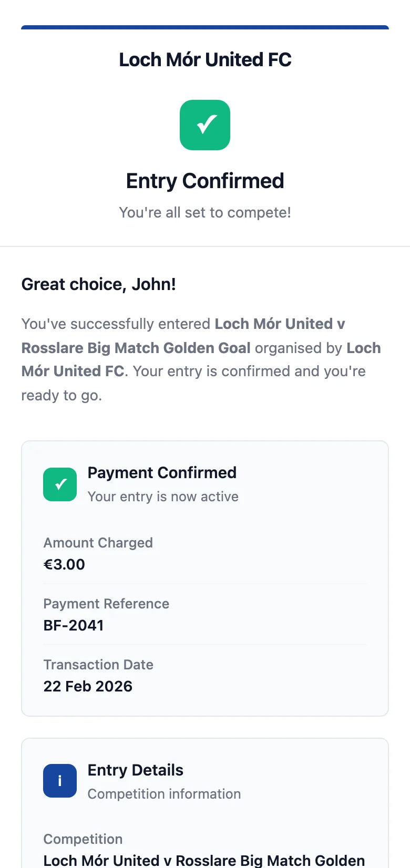The width and height of the screenshot is (410, 868).
Task: Click the bold Mór United FC organiser name
Action: [73, 371]
